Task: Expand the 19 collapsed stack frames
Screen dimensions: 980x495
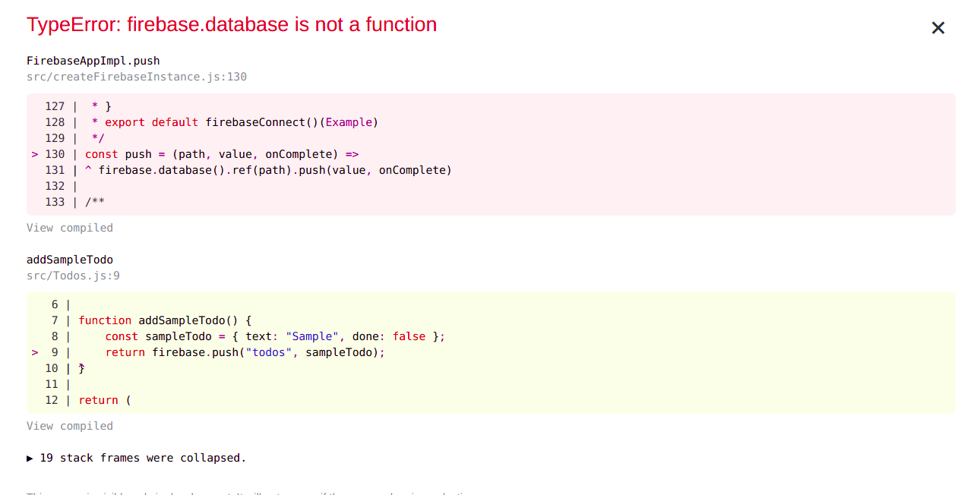Action: pos(137,458)
